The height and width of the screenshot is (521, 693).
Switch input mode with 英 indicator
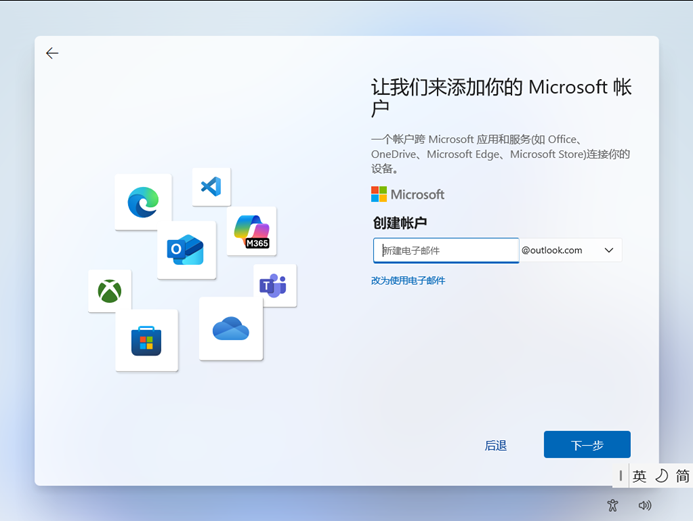pyautogui.click(x=639, y=476)
